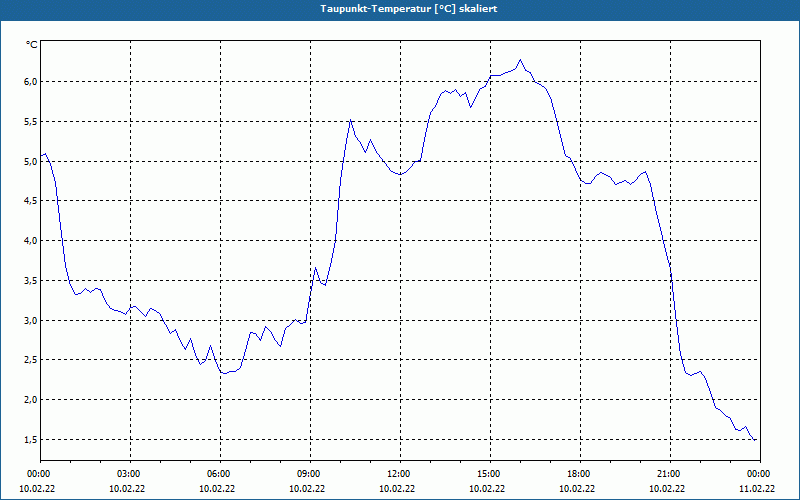Viewport: 800px width, 500px height.
Task: Select the '2,0' y-axis value
Action: tap(31, 399)
